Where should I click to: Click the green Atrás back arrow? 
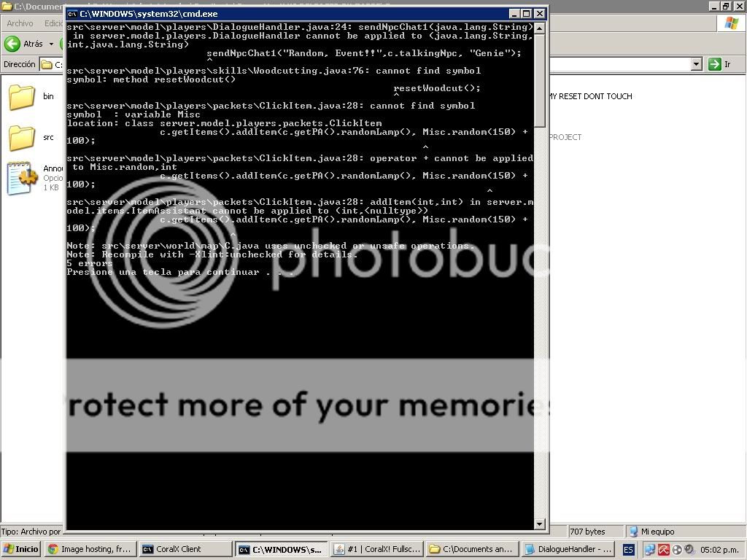coord(12,44)
